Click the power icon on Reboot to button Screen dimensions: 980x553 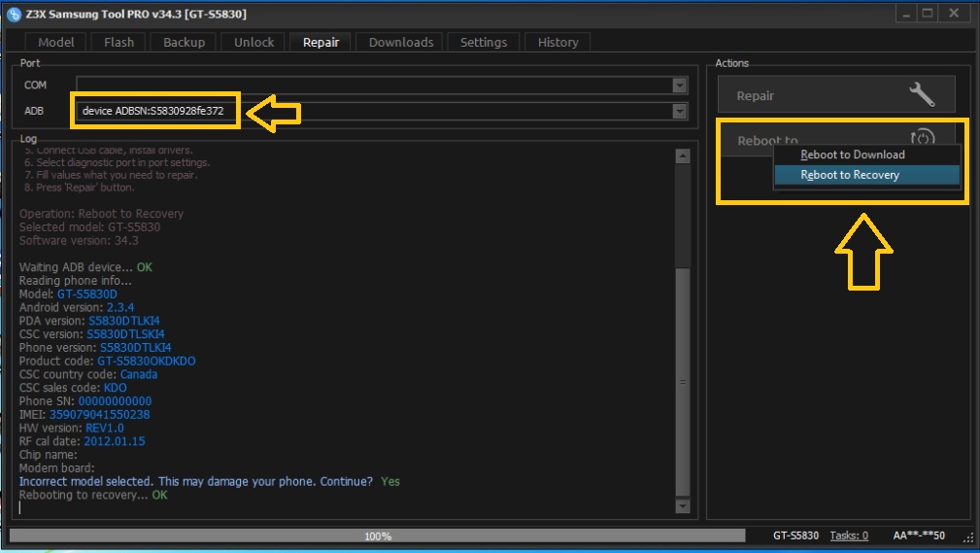923,137
